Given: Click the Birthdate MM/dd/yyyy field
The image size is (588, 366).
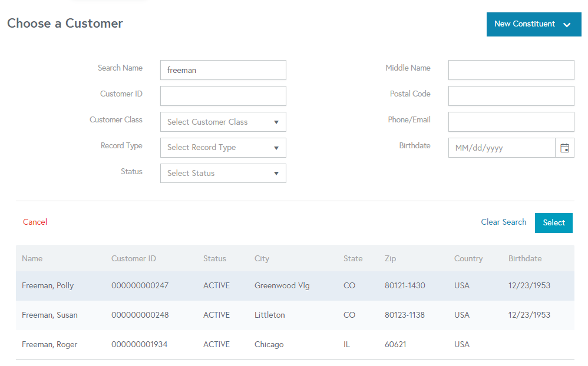Looking at the screenshot, I should [x=502, y=148].
